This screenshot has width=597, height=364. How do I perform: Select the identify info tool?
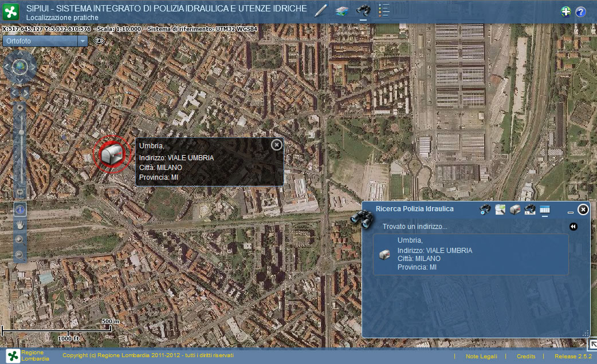point(20,209)
